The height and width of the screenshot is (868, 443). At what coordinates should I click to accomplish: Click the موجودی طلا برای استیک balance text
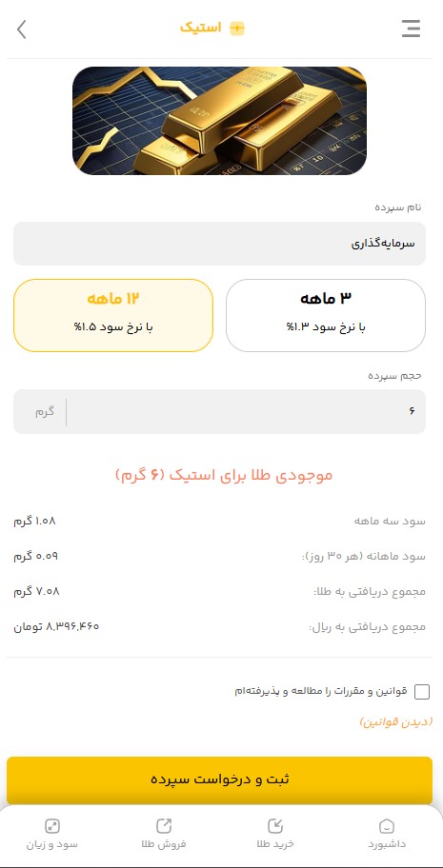pos(224,475)
